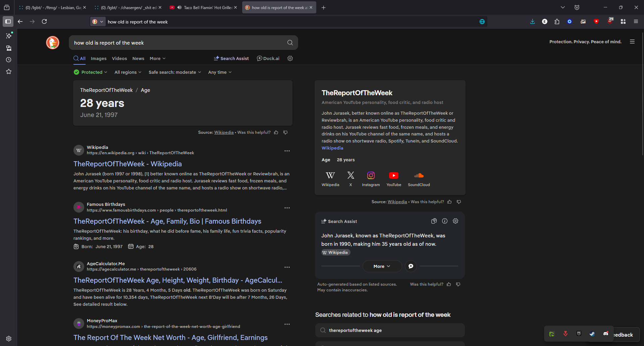
Task: Open the TheReportOfTheWeek - Wikipedia result
Action: tap(127, 164)
